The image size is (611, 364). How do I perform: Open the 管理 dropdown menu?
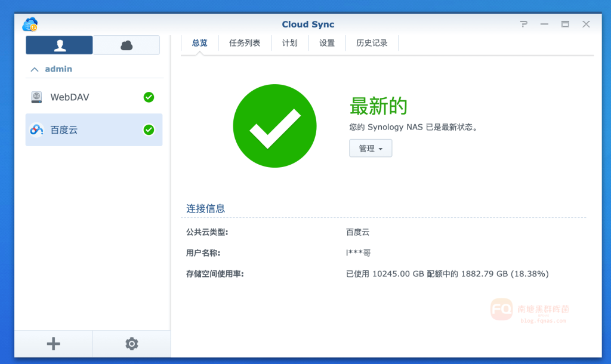(371, 149)
